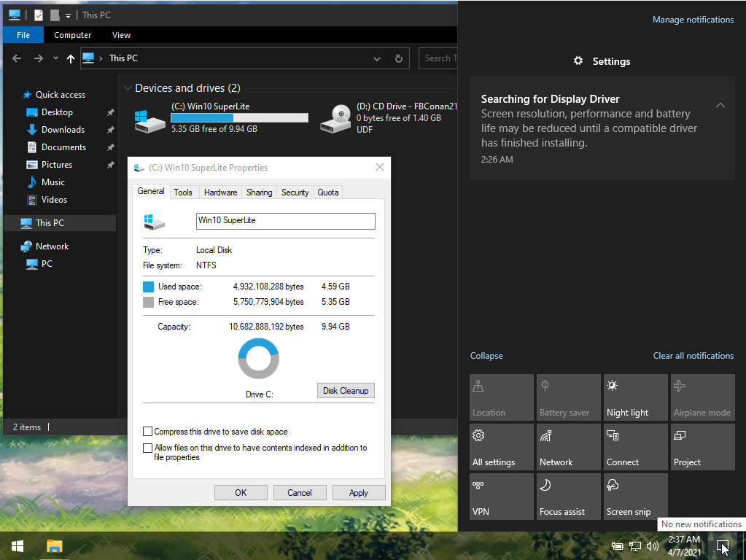This screenshot has width=746, height=560.
Task: Open Pictures in the navigation pane
Action: pos(57,165)
